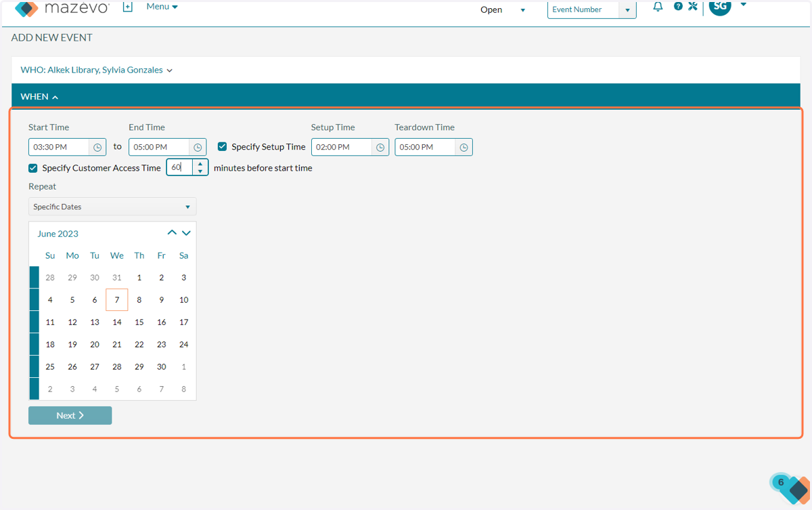Click the Next button

[70, 415]
